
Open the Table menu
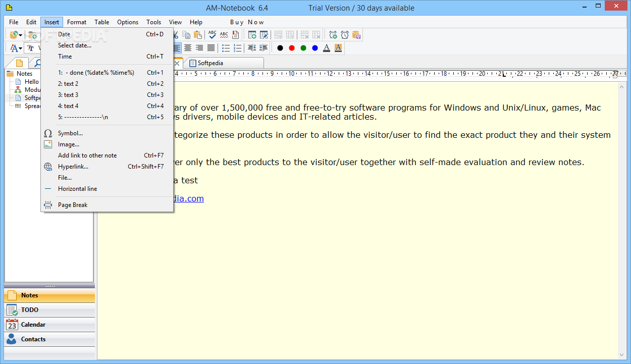tap(102, 22)
